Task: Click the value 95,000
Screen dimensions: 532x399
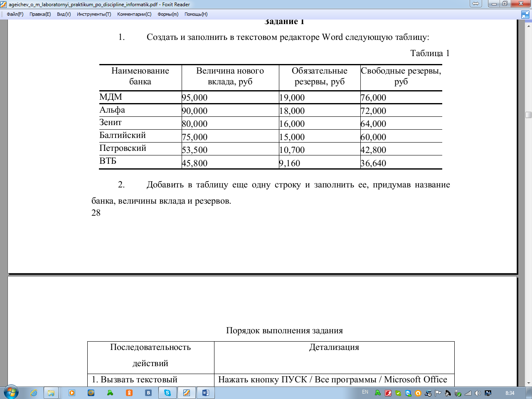Action: (195, 98)
